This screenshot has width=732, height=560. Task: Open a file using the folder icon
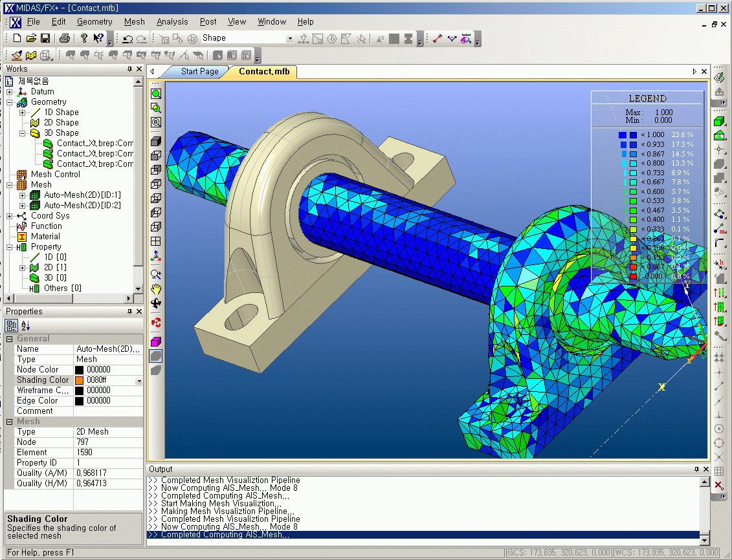click(x=31, y=38)
